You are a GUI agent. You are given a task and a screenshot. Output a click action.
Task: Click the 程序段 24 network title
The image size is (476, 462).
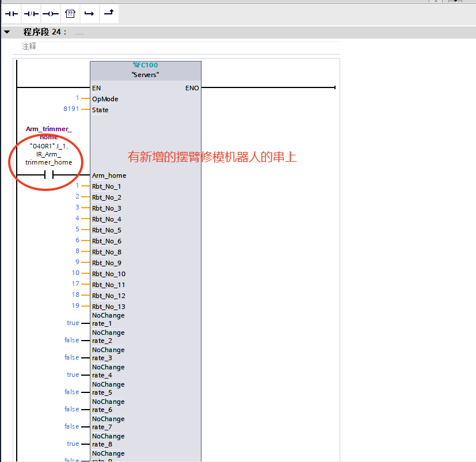[x=45, y=32]
